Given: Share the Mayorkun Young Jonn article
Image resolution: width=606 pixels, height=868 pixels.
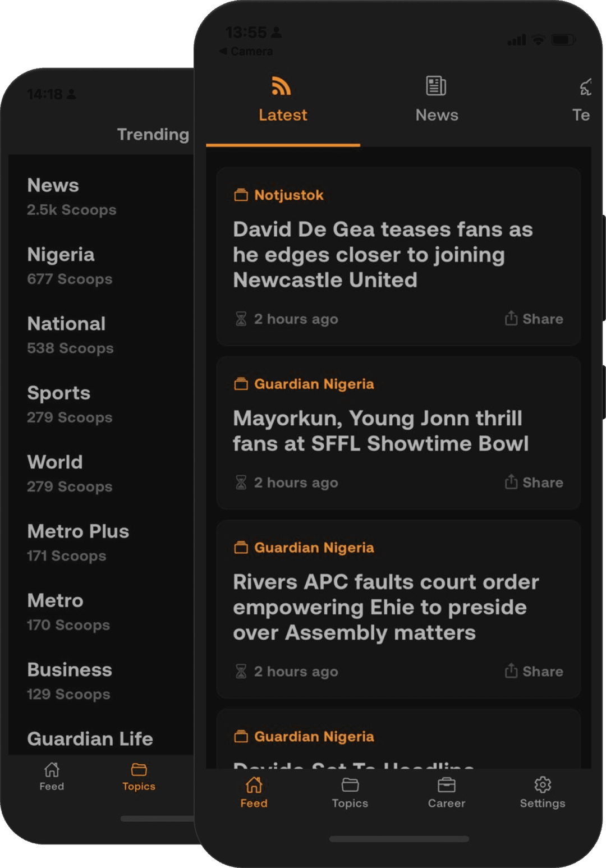Looking at the screenshot, I should (534, 483).
